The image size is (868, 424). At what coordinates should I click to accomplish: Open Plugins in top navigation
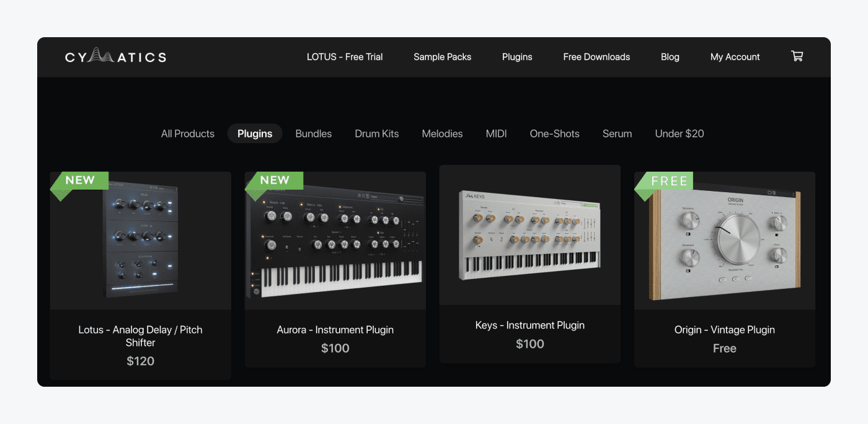517,57
